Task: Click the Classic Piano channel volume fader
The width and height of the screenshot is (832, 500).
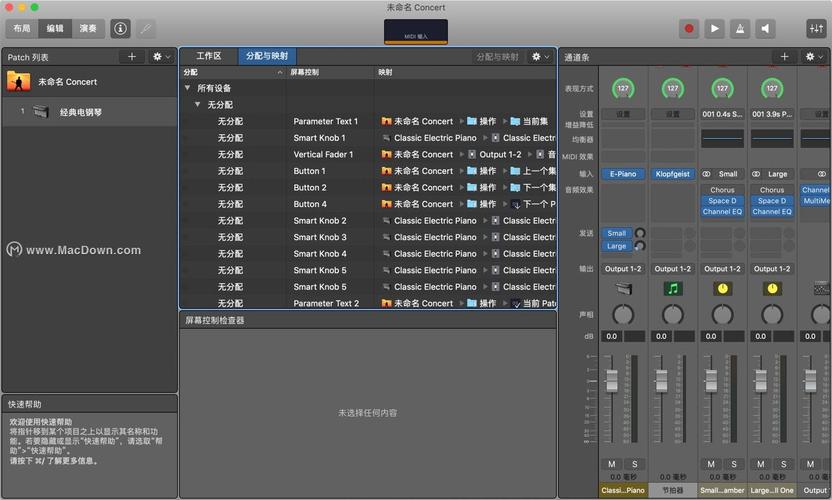Action: pos(612,381)
